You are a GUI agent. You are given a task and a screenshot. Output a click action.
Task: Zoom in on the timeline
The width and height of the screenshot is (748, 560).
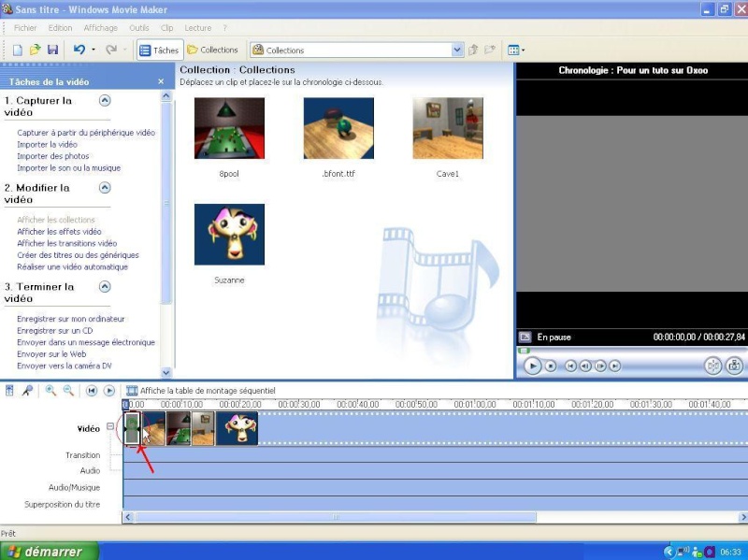(x=50, y=391)
